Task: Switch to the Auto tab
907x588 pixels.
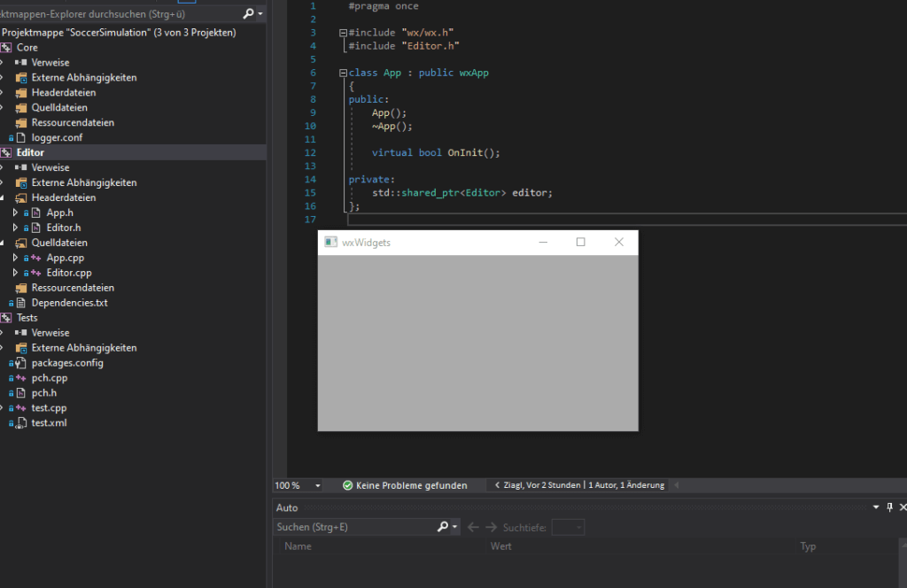Action: pyautogui.click(x=287, y=507)
